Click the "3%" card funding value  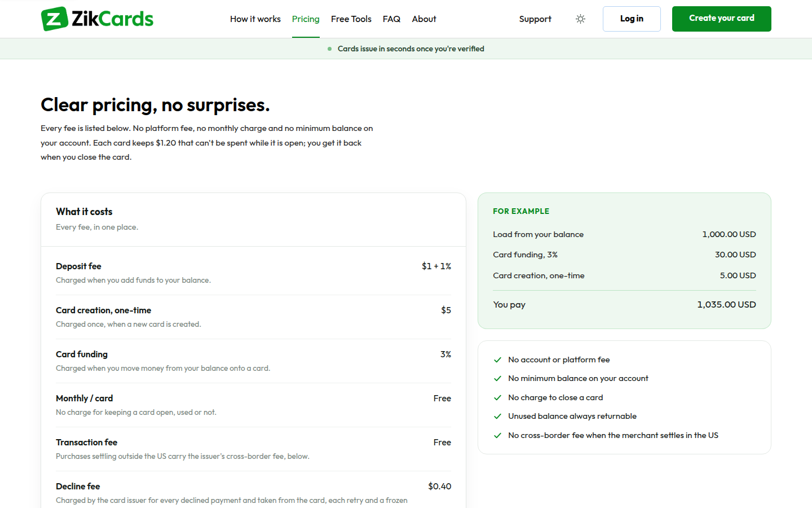point(445,354)
